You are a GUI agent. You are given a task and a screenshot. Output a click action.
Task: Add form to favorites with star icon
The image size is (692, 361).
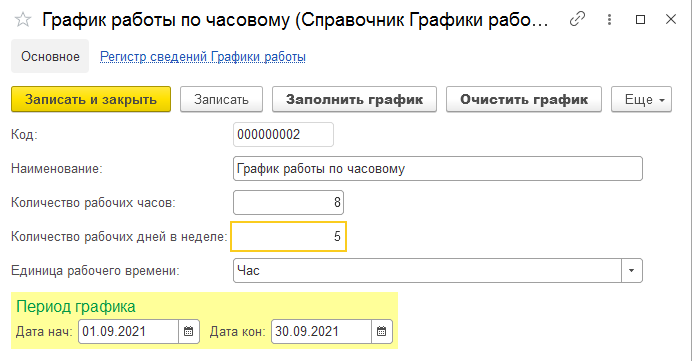(x=23, y=20)
